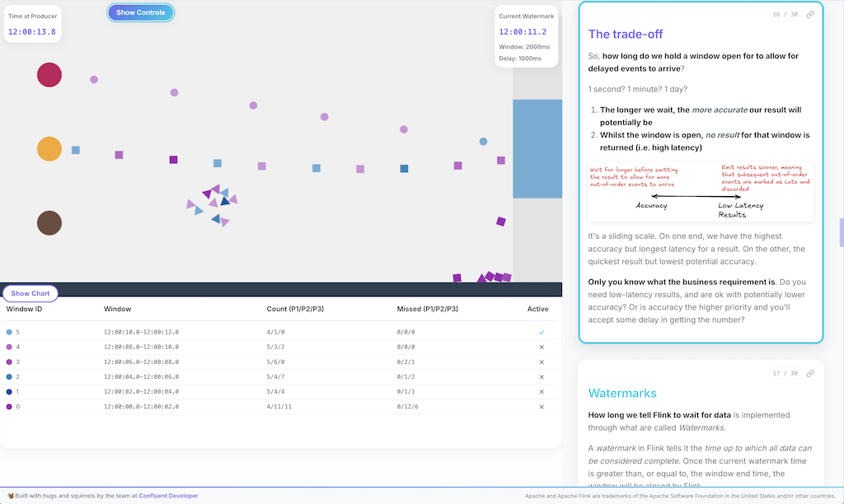Click the accuracy vs latency diagram
Viewport: 844px width, 504px height.
click(701, 192)
